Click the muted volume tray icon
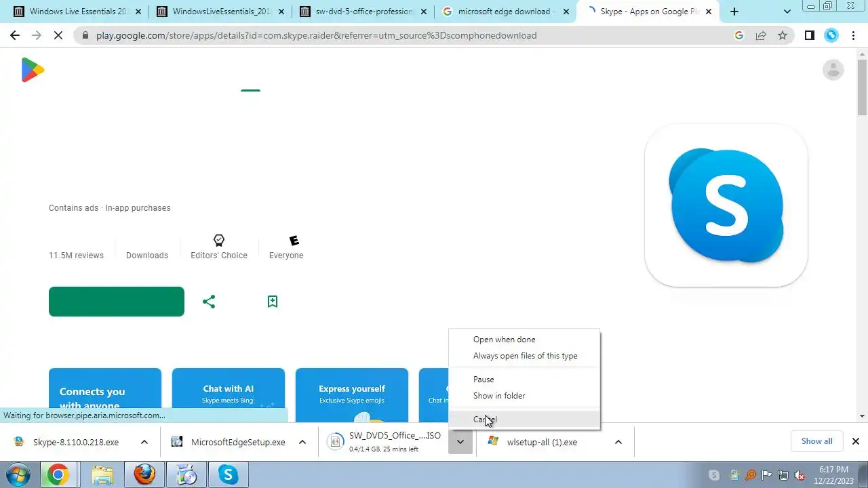 [x=800, y=475]
